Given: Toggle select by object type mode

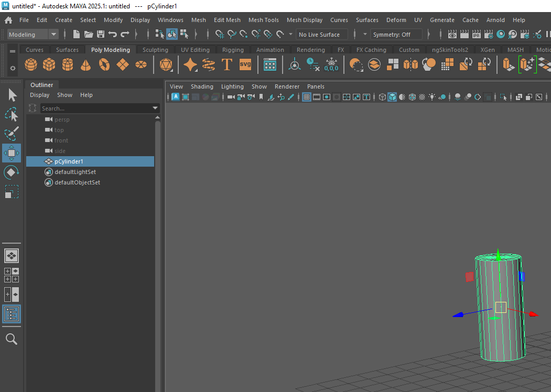Looking at the screenshot, I should click(x=172, y=34).
